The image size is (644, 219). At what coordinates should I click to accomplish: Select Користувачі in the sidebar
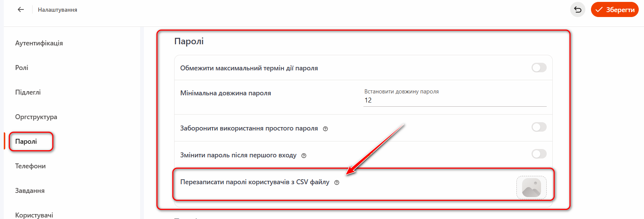click(34, 215)
